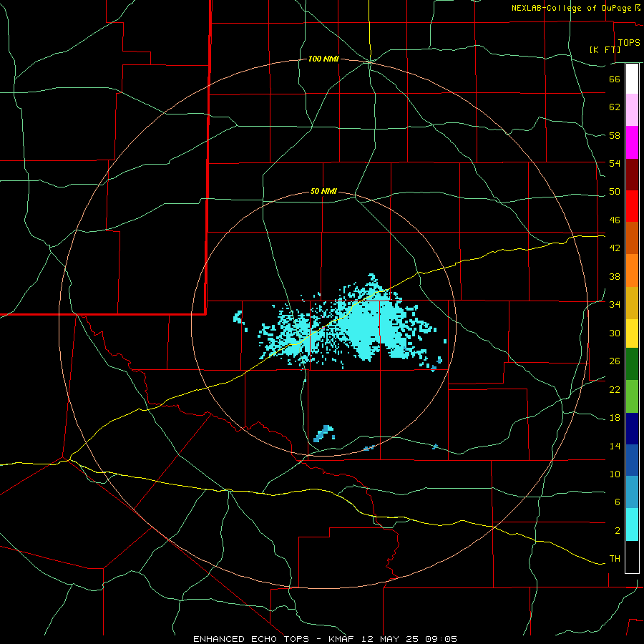Viewport: 644px width, 644px height.
Task: Click the light green 22 kft swatch
Action: click(632, 396)
